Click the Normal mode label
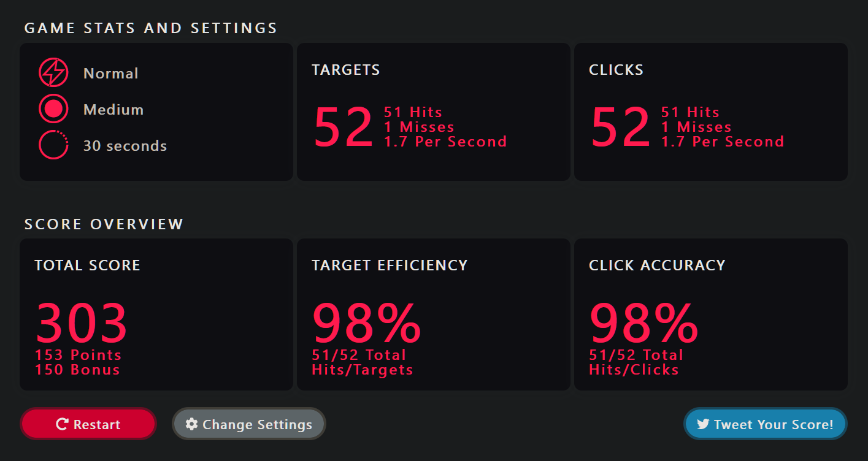The height and width of the screenshot is (461, 868). point(111,74)
